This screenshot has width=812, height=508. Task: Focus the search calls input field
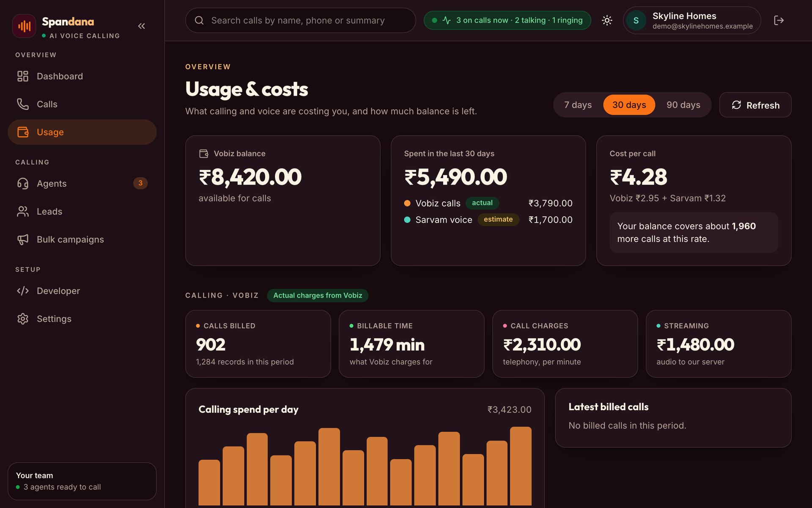[x=301, y=20]
